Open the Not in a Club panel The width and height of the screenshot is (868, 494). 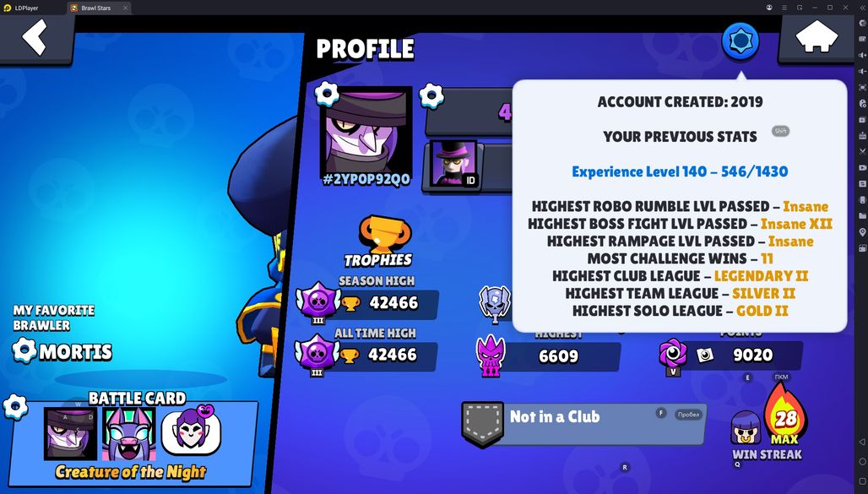pos(583,424)
